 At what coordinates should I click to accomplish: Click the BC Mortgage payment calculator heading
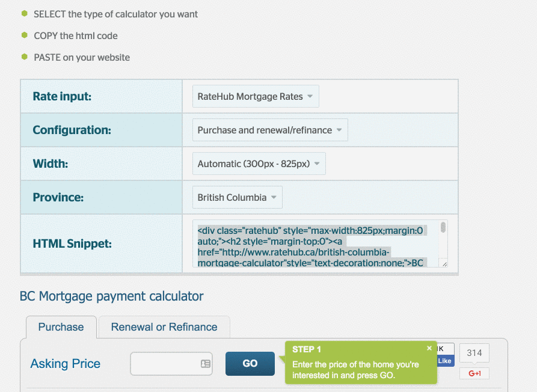pyautogui.click(x=112, y=296)
